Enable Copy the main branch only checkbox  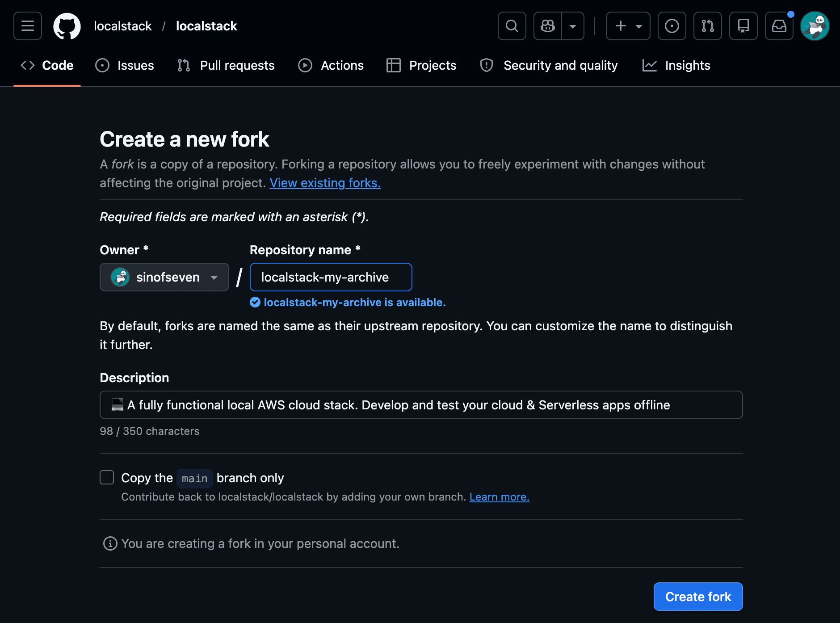(x=107, y=477)
